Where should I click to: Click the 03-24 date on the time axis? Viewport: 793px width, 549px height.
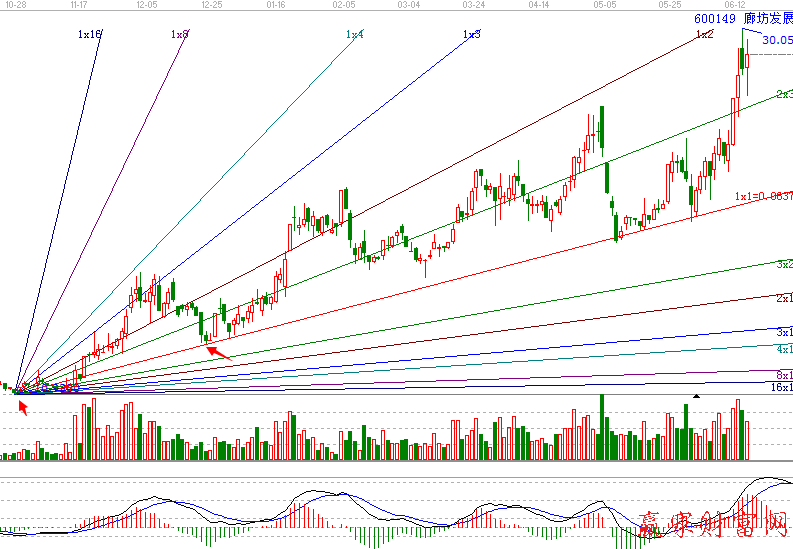474,5
